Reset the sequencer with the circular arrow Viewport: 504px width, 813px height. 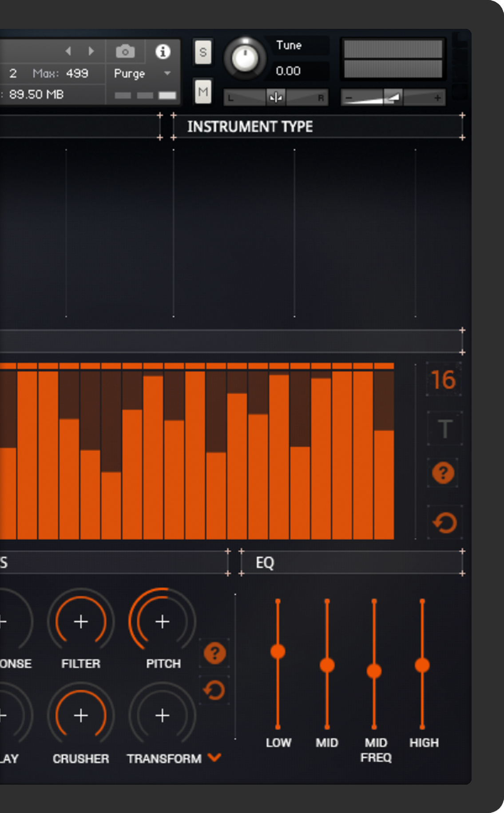(x=444, y=522)
